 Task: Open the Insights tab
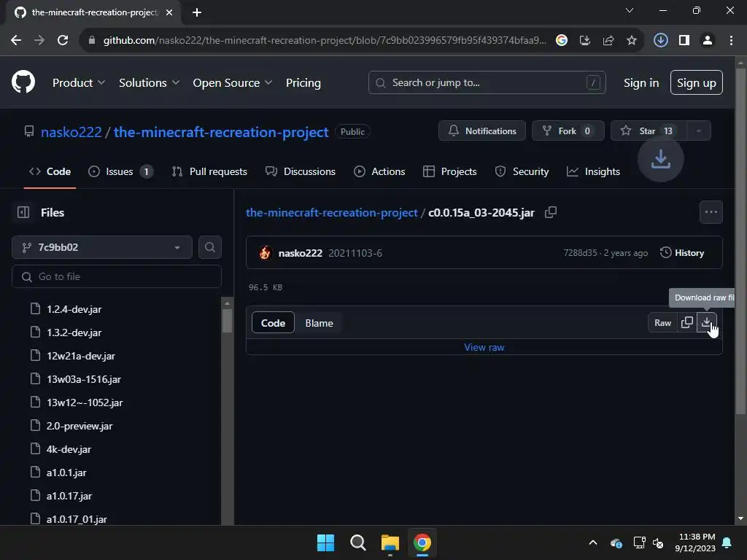pos(594,171)
